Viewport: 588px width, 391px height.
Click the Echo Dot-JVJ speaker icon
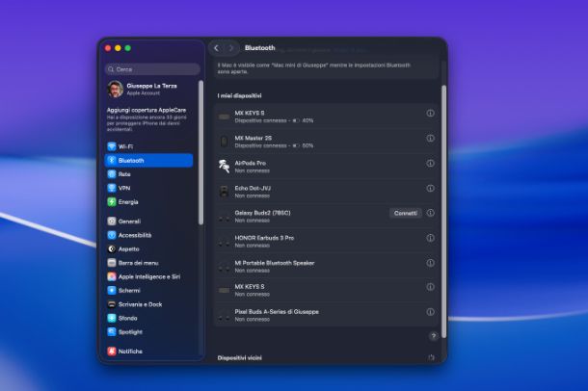point(224,192)
